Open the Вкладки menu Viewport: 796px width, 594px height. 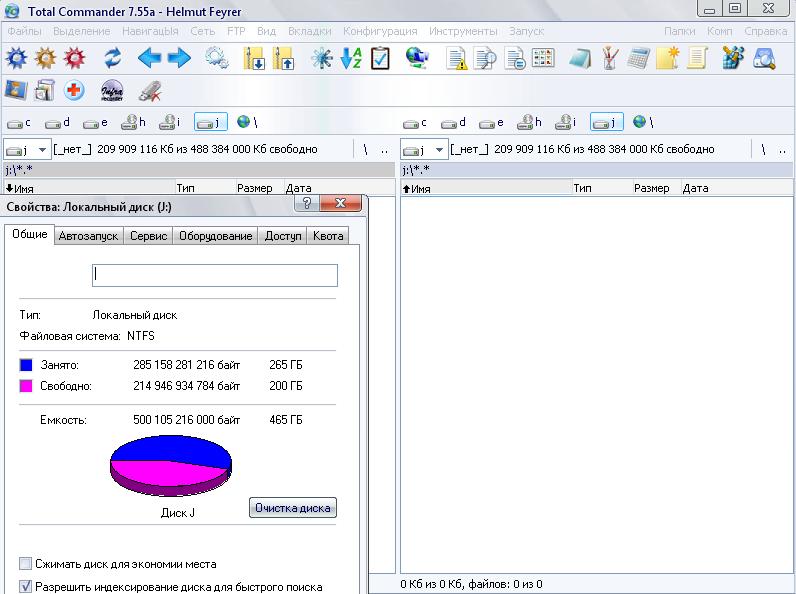click(x=310, y=31)
